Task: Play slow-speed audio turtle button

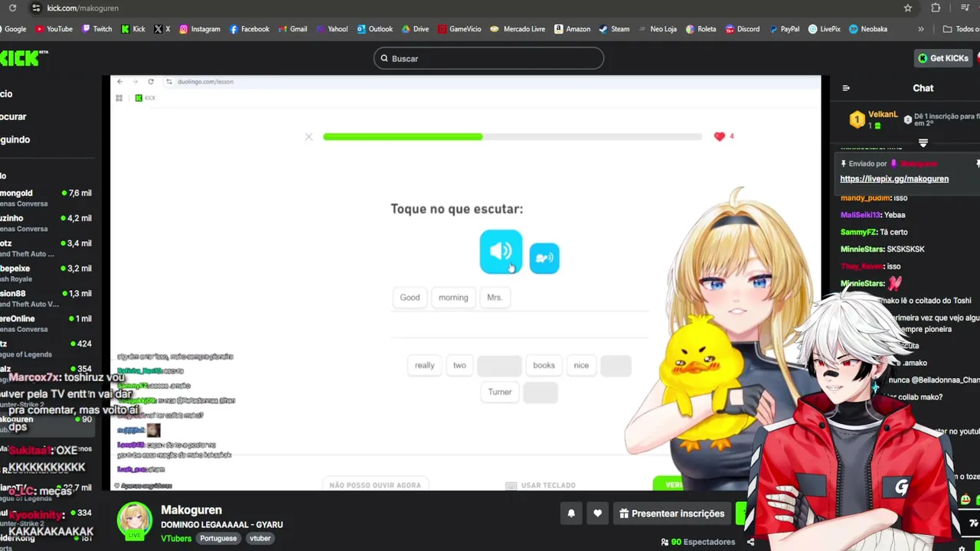Action: [x=544, y=259]
